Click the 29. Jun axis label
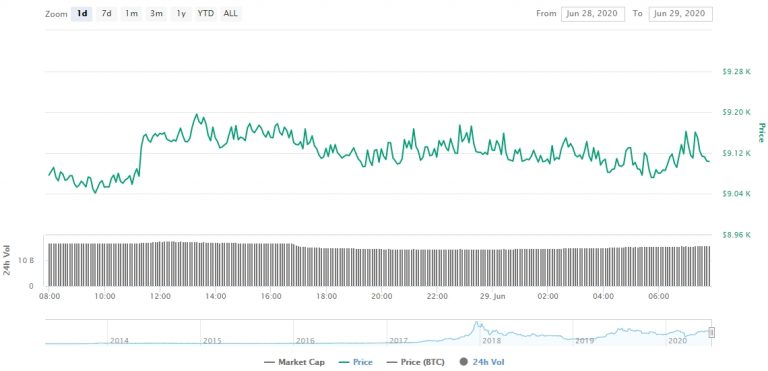Viewport: 768px width, 371px height. pos(492,297)
